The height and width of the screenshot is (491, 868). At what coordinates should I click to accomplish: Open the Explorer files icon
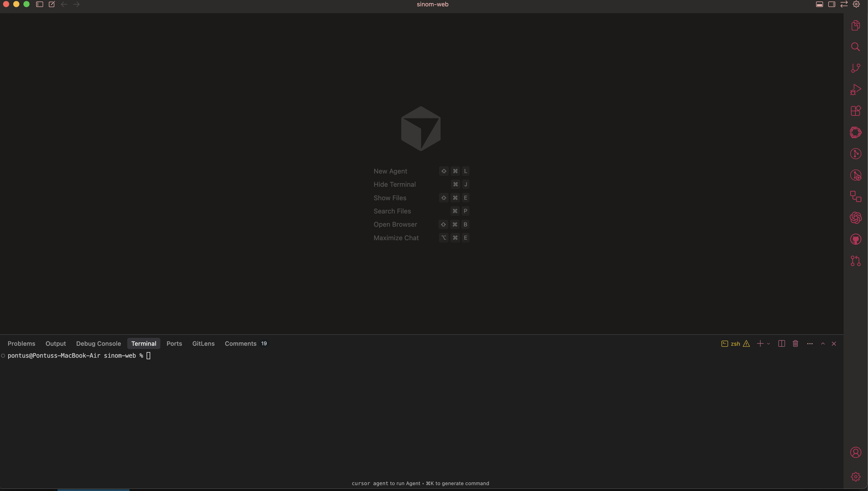tap(855, 25)
